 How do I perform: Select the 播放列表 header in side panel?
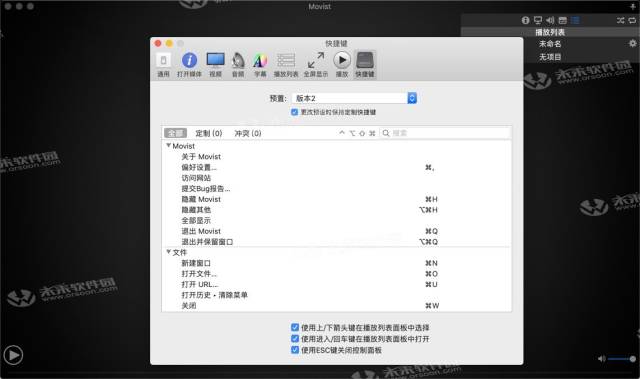pyautogui.click(x=550, y=32)
